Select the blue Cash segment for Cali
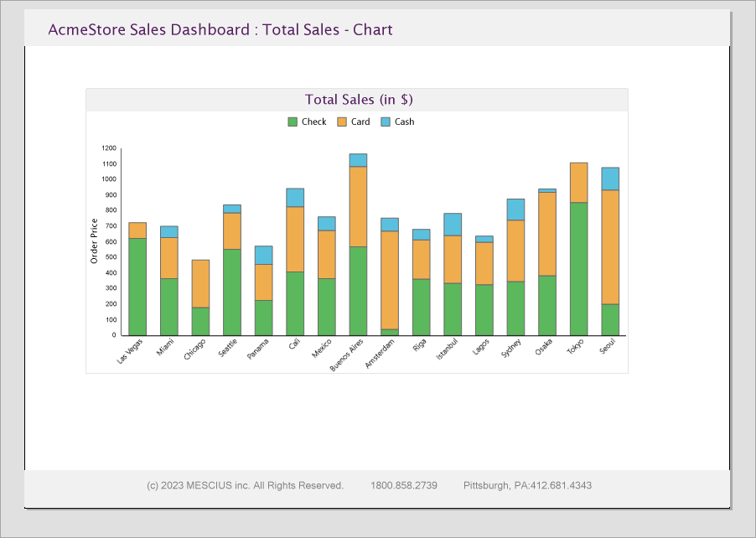Image resolution: width=756 pixels, height=538 pixels. [295, 198]
